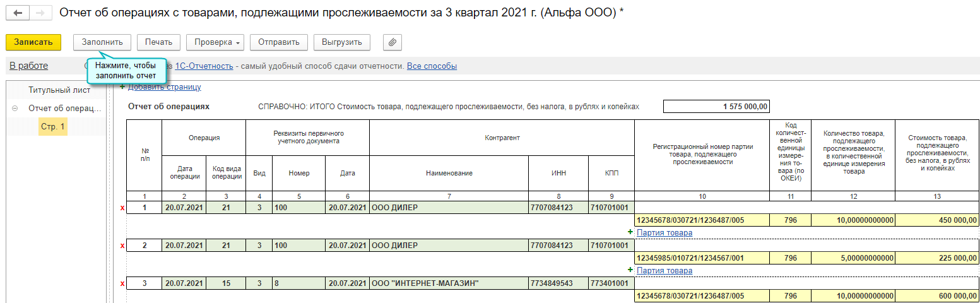The image size is (980, 303).
Task: Click the green plus under row 2 batch
Action: coord(630,270)
